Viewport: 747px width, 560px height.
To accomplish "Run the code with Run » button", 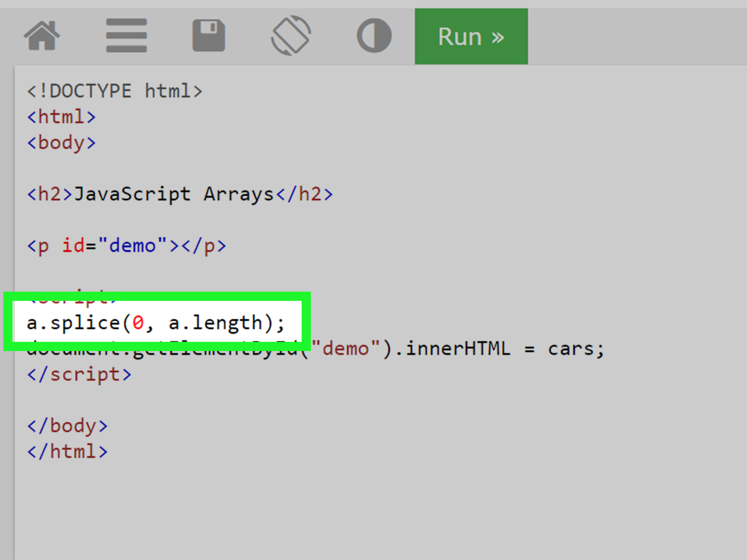I will tap(471, 36).
